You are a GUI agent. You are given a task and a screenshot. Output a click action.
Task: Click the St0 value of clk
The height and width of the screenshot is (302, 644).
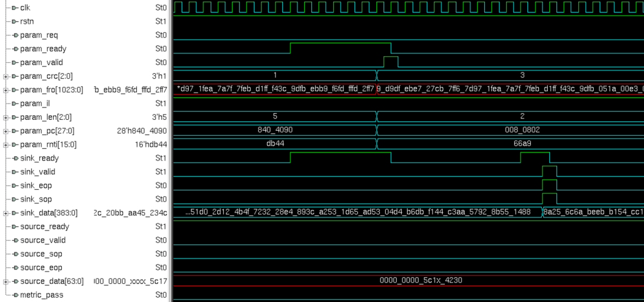161,8
